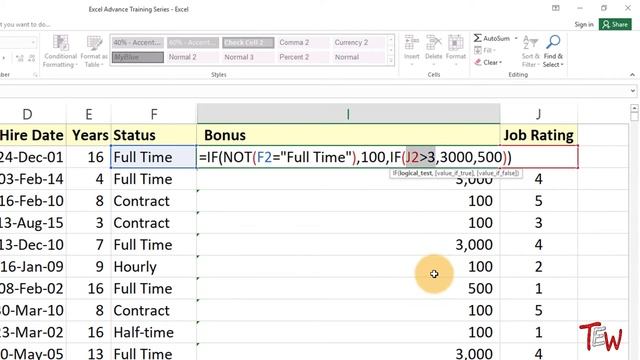Open Sort & Filter menu
Screen dimensions: 640x360
coord(530,51)
